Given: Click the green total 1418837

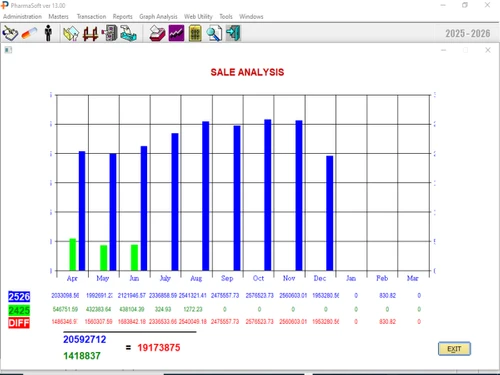Looking at the screenshot, I should point(82,356).
